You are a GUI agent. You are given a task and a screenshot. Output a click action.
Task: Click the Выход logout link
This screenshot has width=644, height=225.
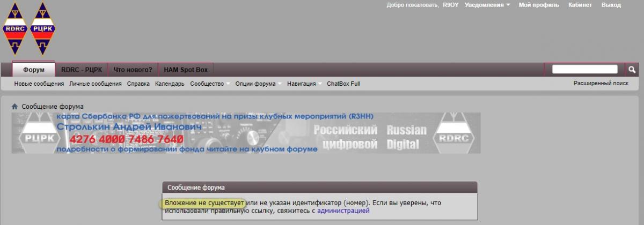[611, 5]
